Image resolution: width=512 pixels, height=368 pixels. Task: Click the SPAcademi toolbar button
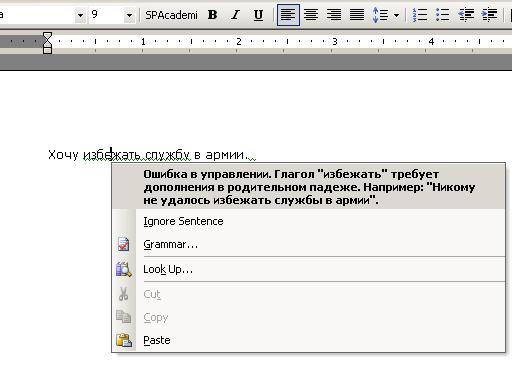[x=171, y=15]
